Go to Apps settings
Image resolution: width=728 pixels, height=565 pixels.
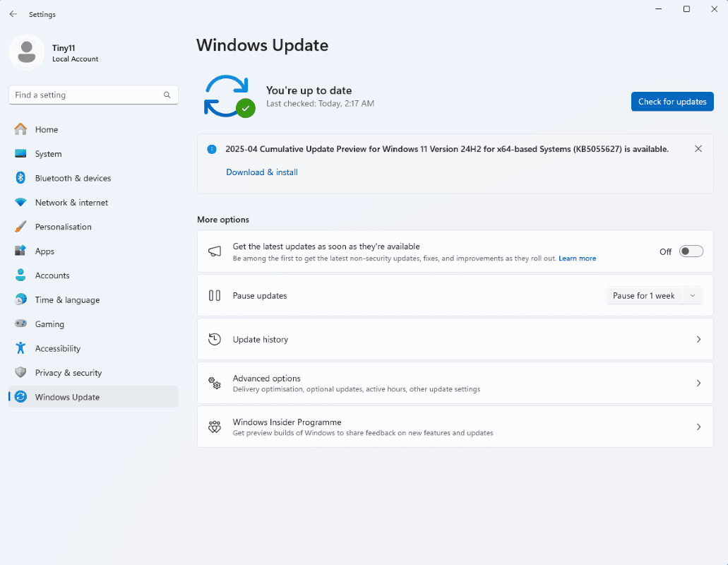pos(93,251)
